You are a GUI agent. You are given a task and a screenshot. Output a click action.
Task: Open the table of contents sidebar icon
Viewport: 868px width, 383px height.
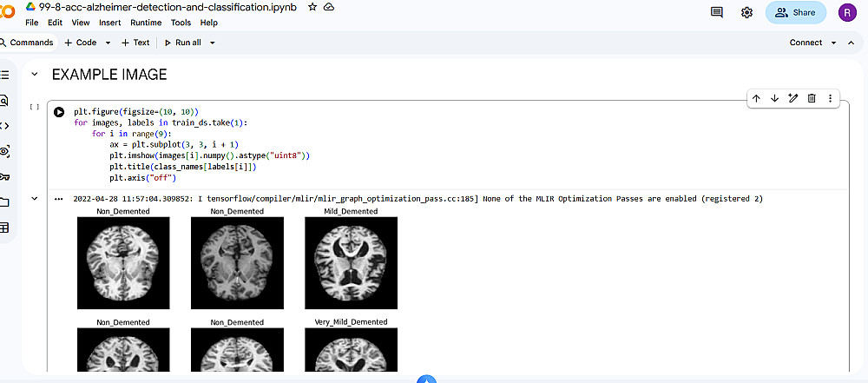[x=4, y=76]
